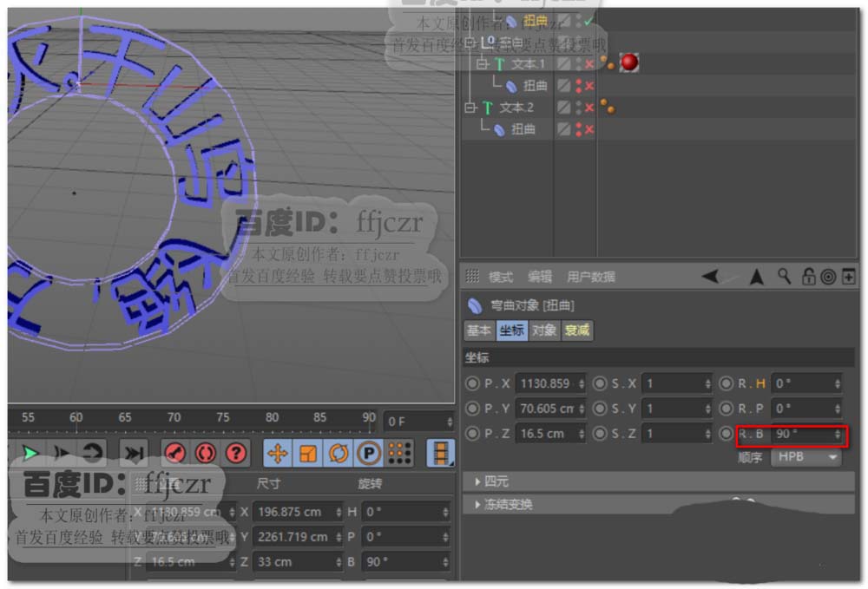Toggle the scale keyframe orange square icon
Viewport: 868px width, 589px height.
308,454
